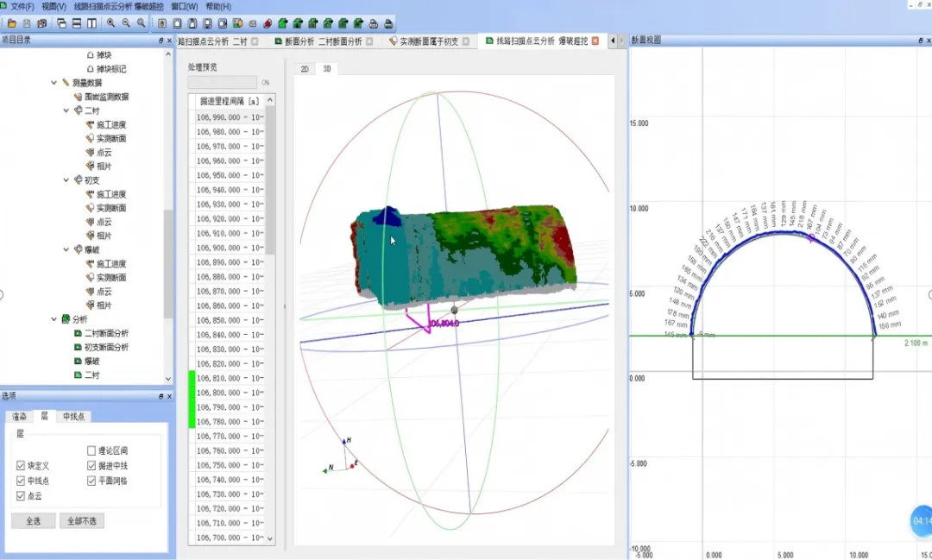Click the float icon of 项目目录 panel

pos(161,41)
